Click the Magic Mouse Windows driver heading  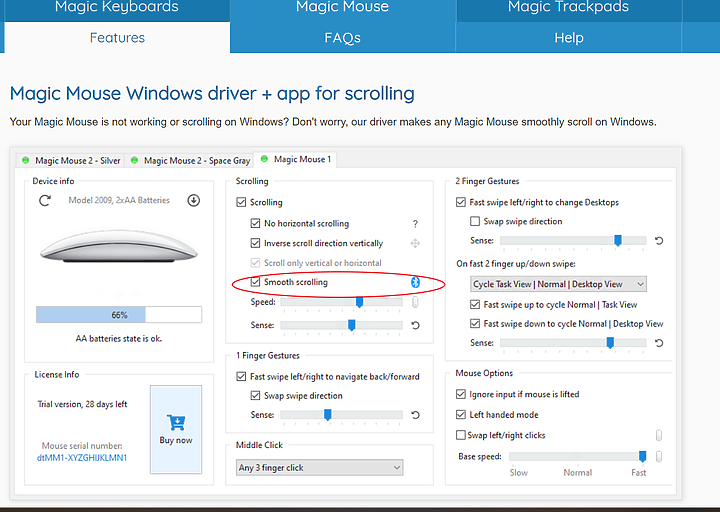(212, 94)
